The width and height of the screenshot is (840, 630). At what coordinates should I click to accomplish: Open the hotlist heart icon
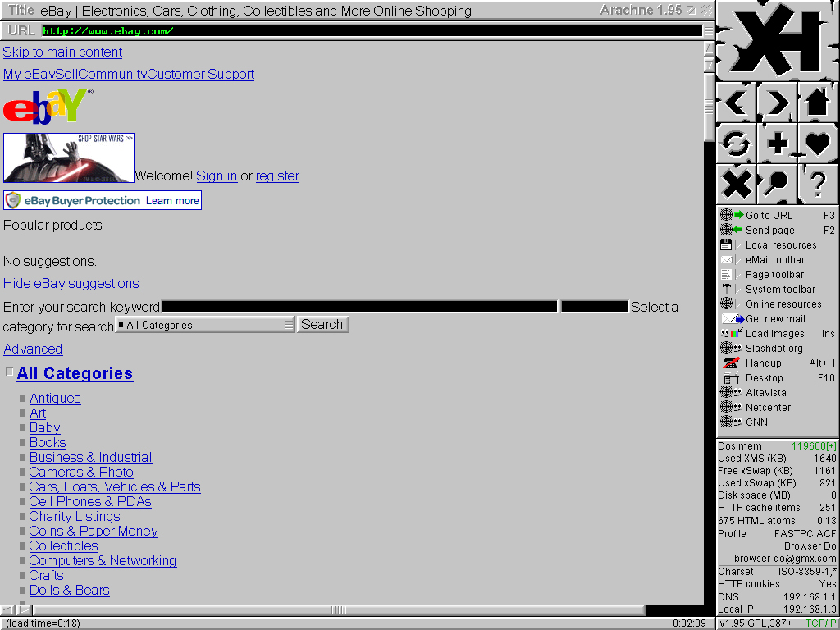pyautogui.click(x=818, y=144)
